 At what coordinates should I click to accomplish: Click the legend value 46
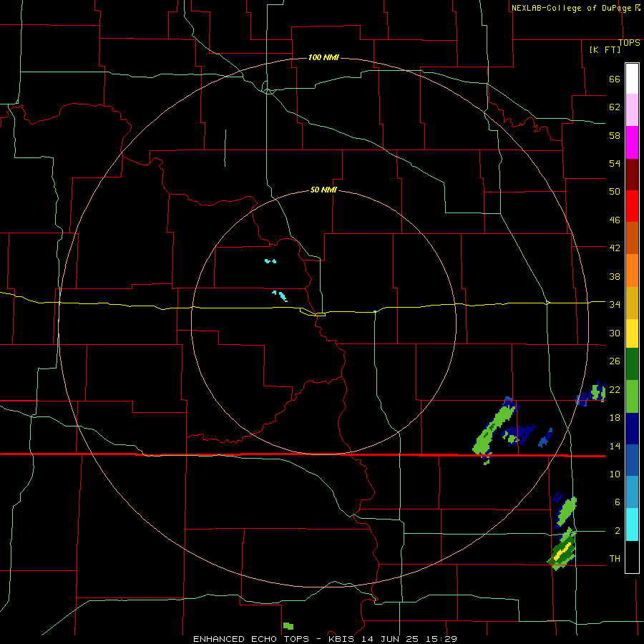pyautogui.click(x=615, y=220)
